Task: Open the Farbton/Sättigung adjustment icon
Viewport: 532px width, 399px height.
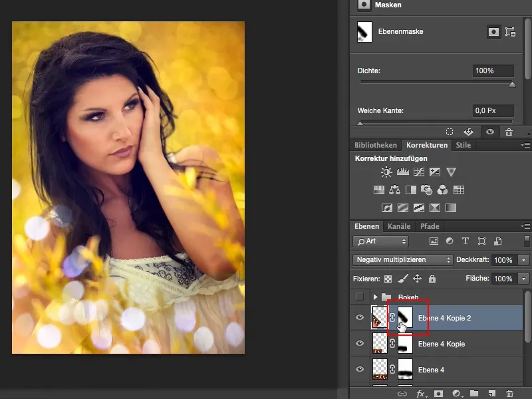Action: click(x=379, y=191)
